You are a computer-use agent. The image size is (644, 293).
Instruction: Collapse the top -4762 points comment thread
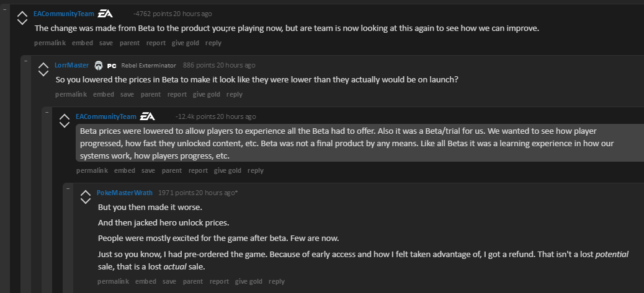coord(5,9)
